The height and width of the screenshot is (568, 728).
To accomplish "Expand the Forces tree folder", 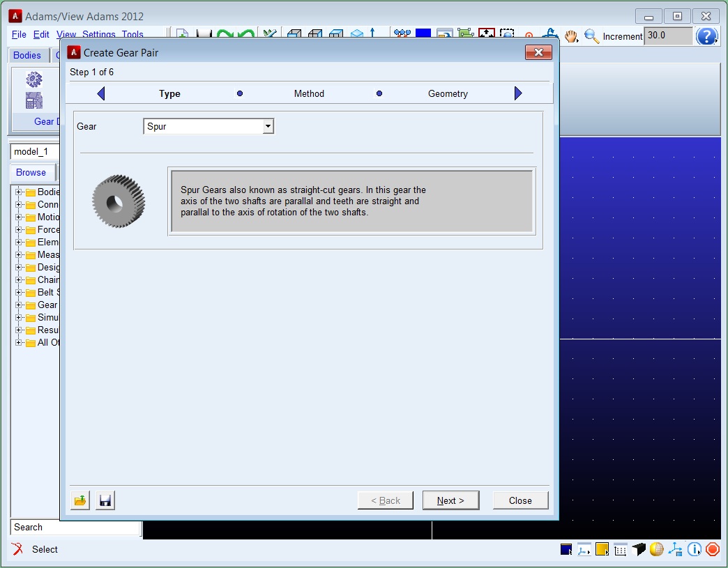I will pyautogui.click(x=19, y=229).
